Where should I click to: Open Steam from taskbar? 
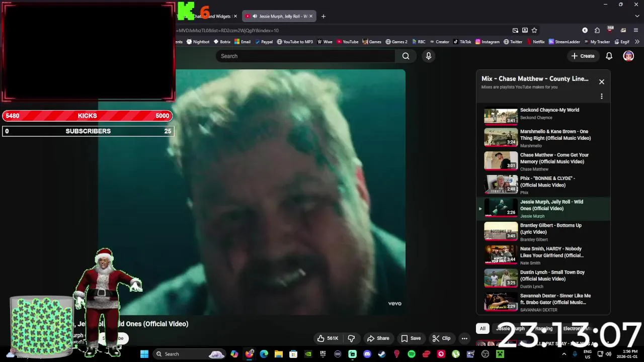[382, 354]
